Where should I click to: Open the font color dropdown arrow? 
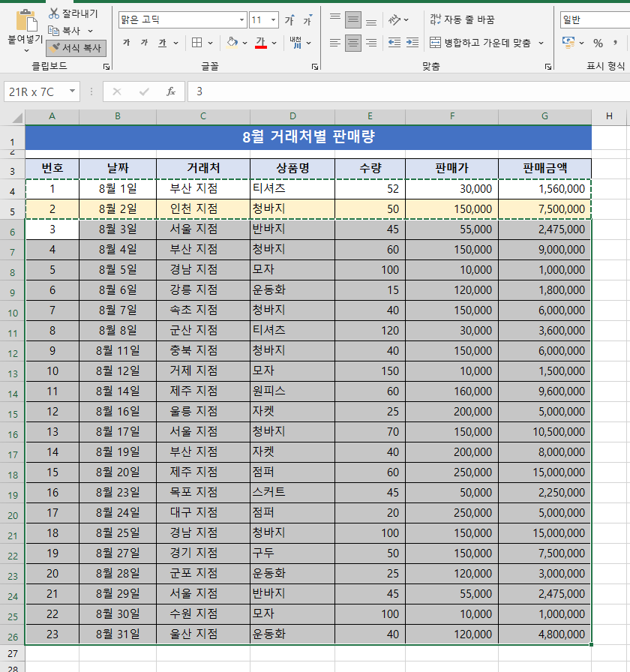pos(274,43)
